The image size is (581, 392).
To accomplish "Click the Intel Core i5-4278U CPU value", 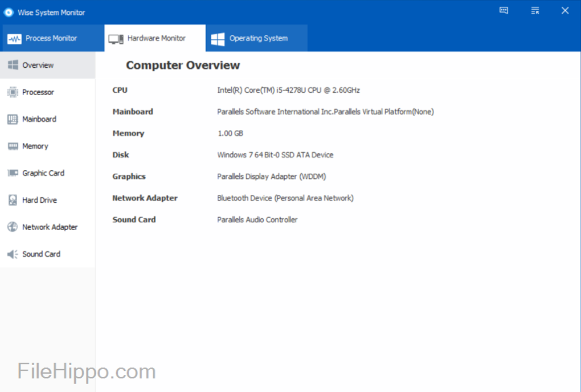I will (x=288, y=90).
